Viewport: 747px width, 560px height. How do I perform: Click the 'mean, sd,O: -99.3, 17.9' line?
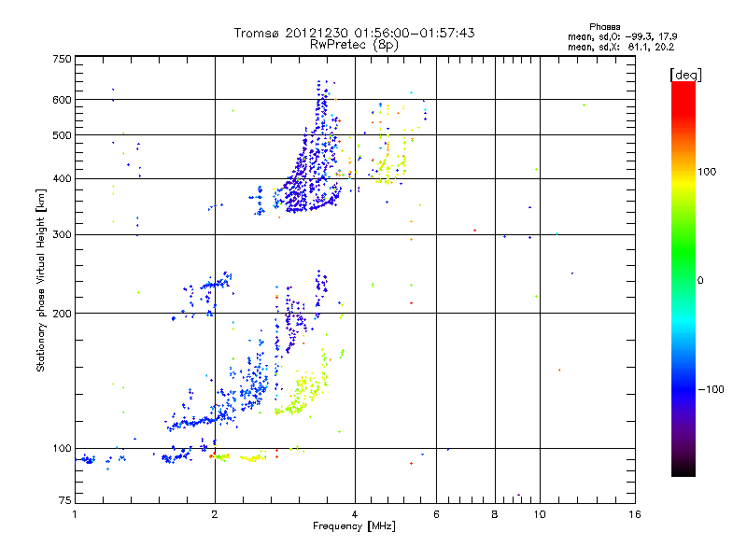point(622,36)
